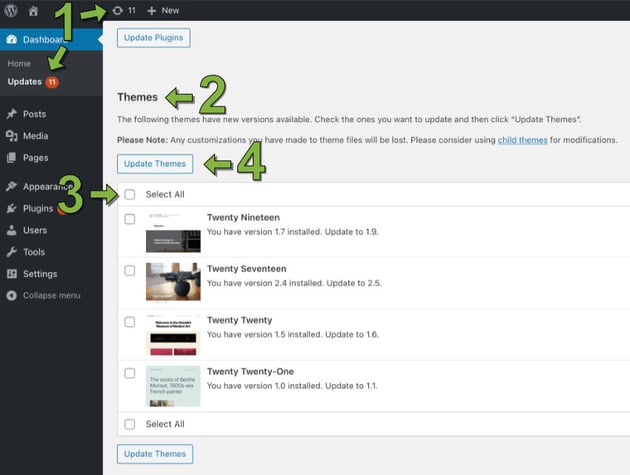Click the Tools wrench icon

pos(12,252)
